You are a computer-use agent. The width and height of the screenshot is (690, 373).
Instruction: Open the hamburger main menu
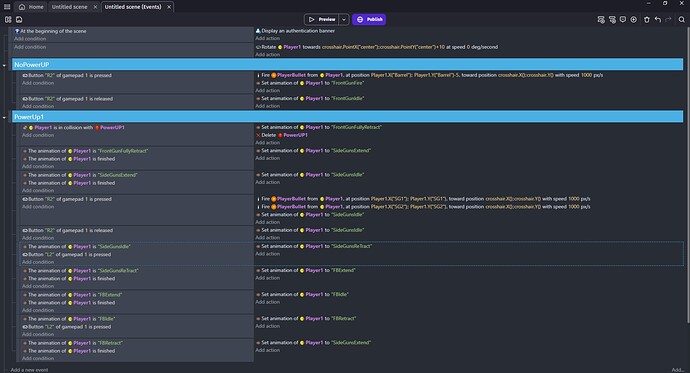pyautogui.click(x=7, y=7)
